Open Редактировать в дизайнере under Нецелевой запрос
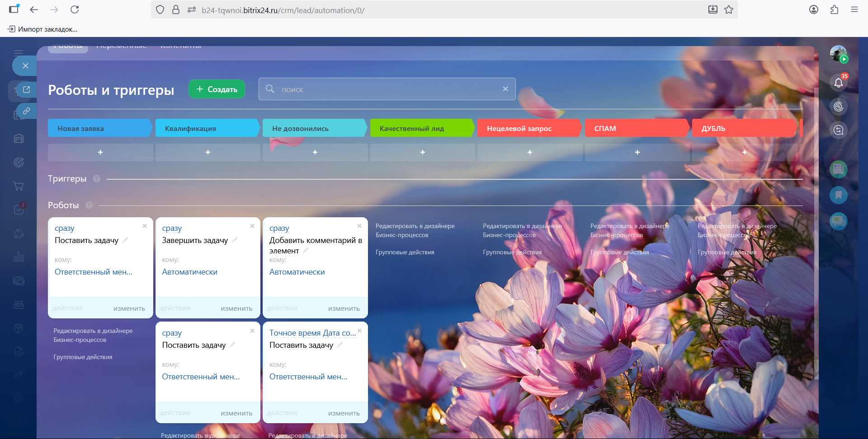The image size is (868, 439). 522,230
